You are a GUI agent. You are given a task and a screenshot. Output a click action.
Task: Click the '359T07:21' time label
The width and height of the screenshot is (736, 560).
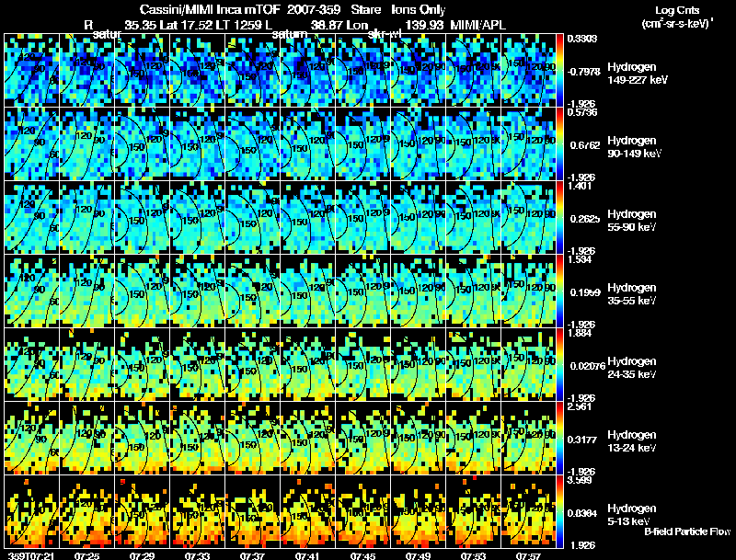pyautogui.click(x=30, y=556)
